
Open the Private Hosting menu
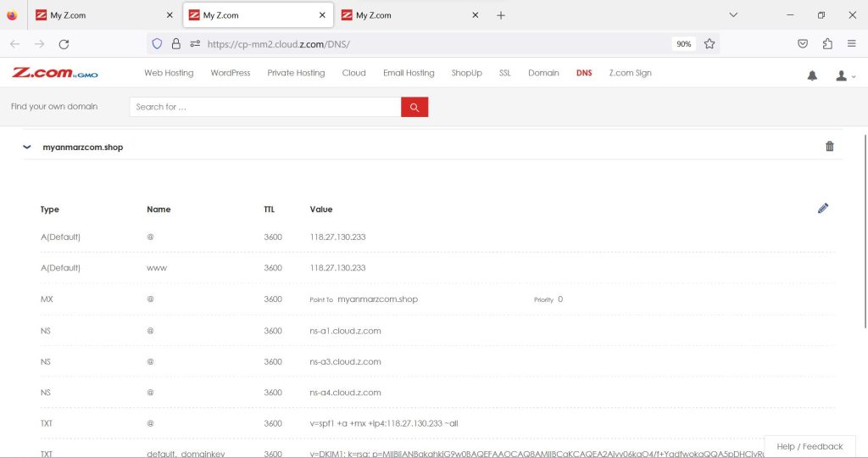pos(296,73)
